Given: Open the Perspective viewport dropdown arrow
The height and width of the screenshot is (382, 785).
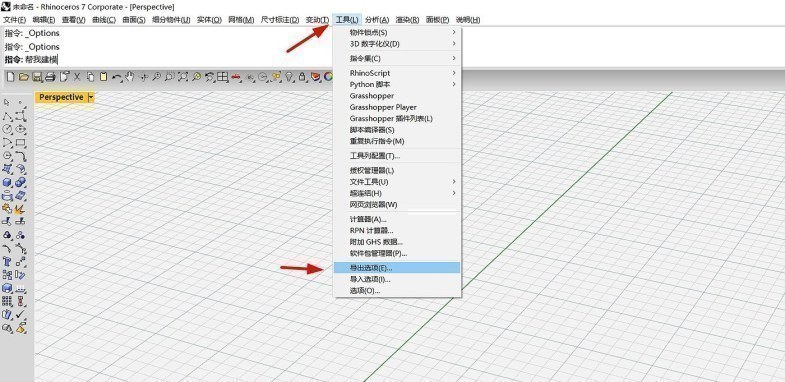Looking at the screenshot, I should [90, 97].
